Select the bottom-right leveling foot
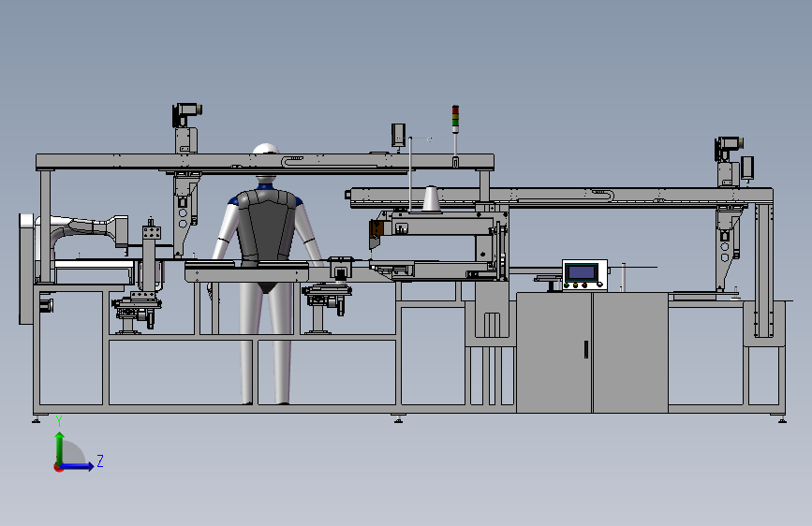 (782, 419)
